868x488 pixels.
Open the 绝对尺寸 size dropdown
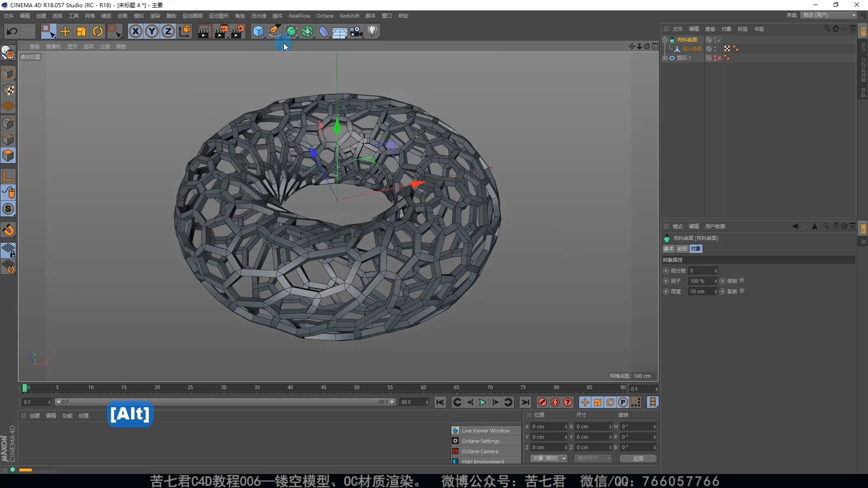click(x=593, y=458)
